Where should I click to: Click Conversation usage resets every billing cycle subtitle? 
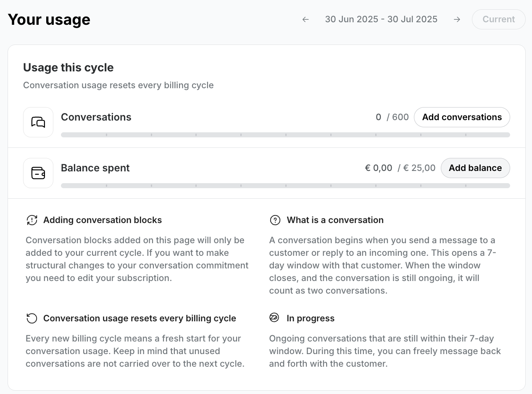click(x=119, y=85)
